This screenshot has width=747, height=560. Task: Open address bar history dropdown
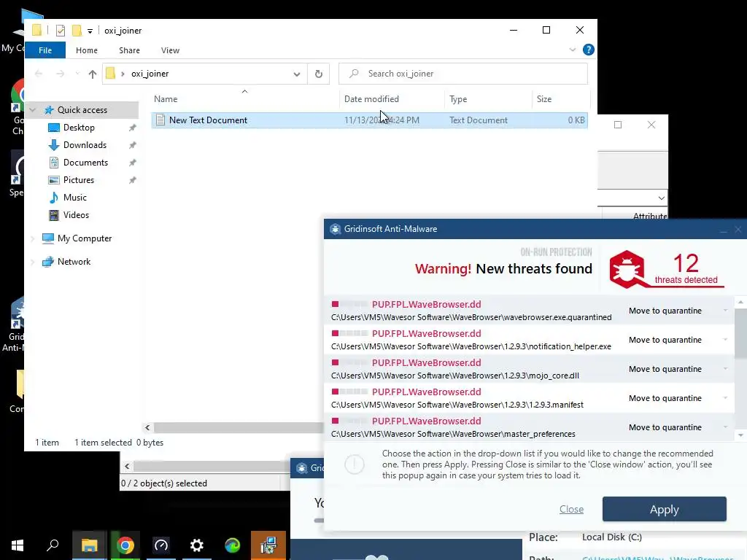pos(297,74)
